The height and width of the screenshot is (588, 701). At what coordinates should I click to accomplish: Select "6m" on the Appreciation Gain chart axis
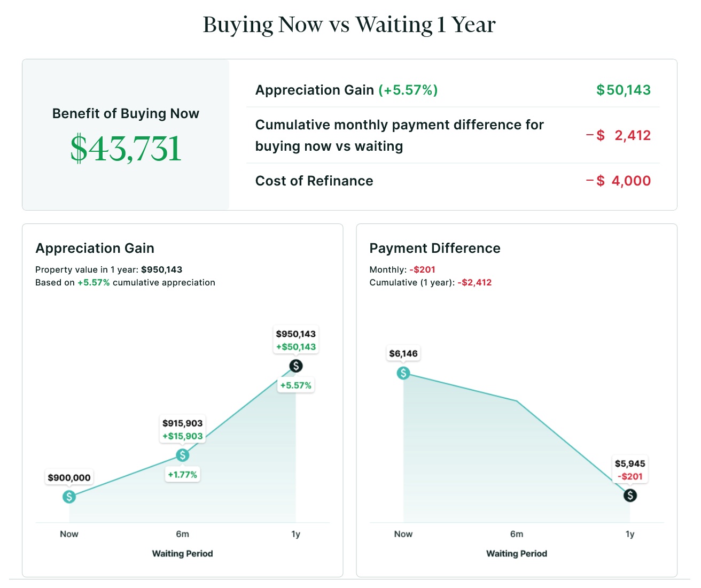pyautogui.click(x=182, y=534)
